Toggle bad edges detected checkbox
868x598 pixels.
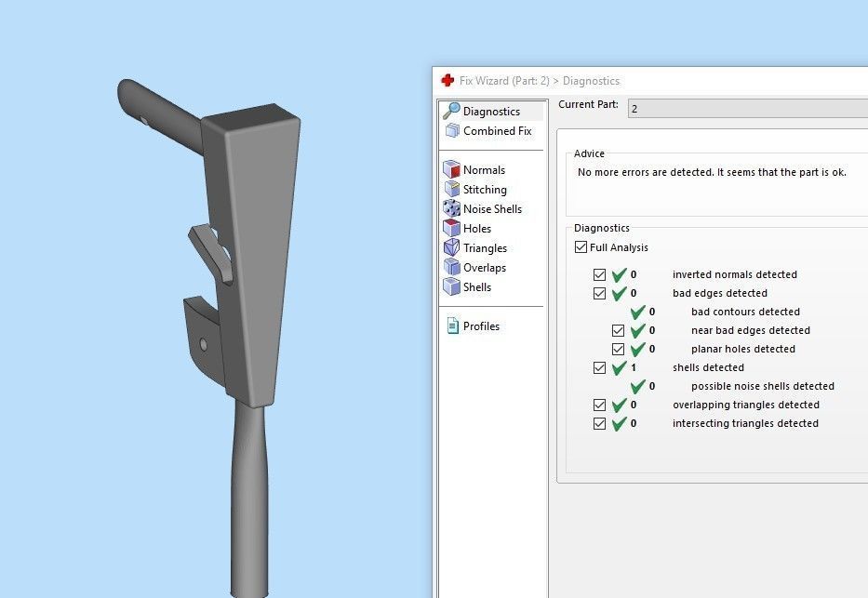pos(599,293)
